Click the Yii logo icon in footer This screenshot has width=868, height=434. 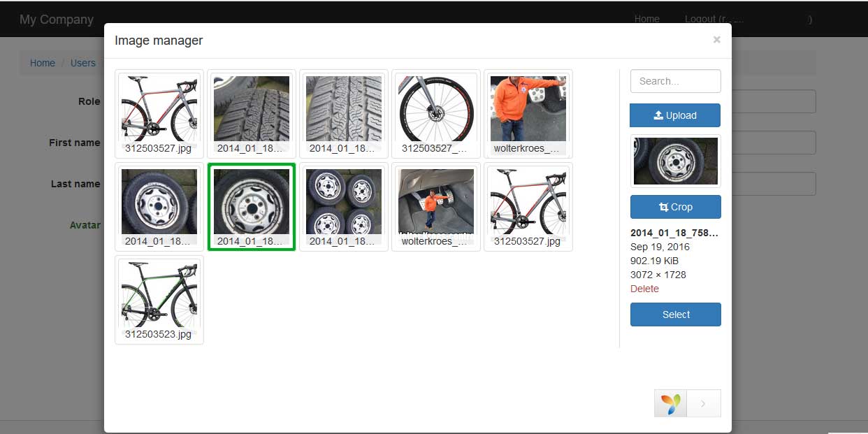click(670, 403)
